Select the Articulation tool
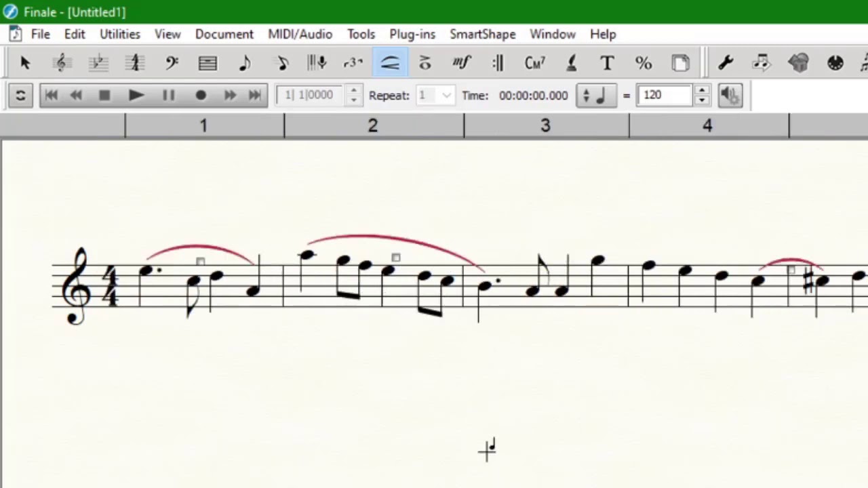 425,63
